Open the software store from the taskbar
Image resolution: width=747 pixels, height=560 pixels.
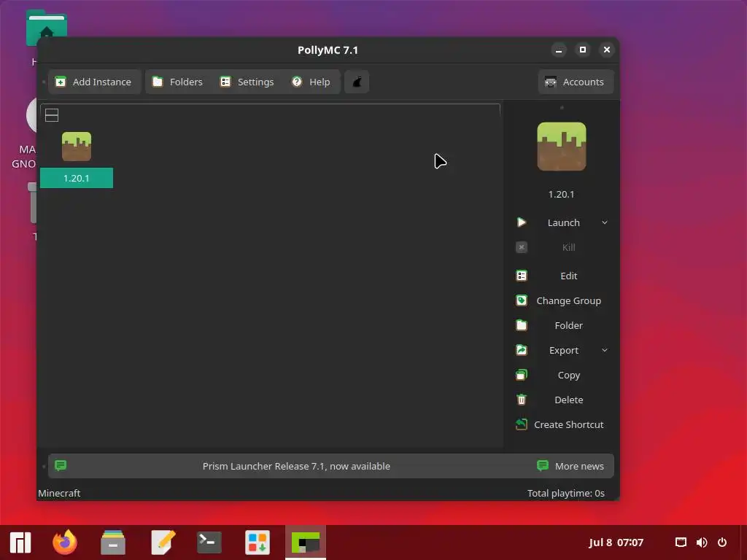(x=258, y=542)
